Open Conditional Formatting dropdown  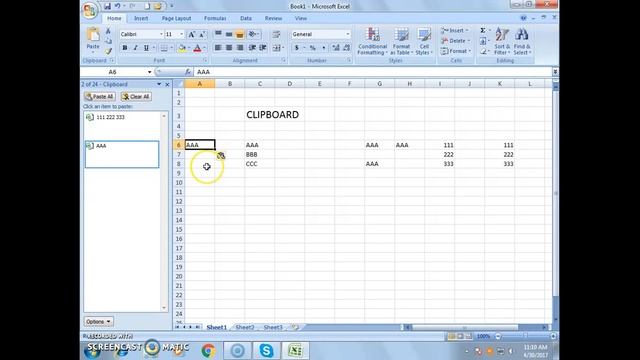[x=372, y=42]
